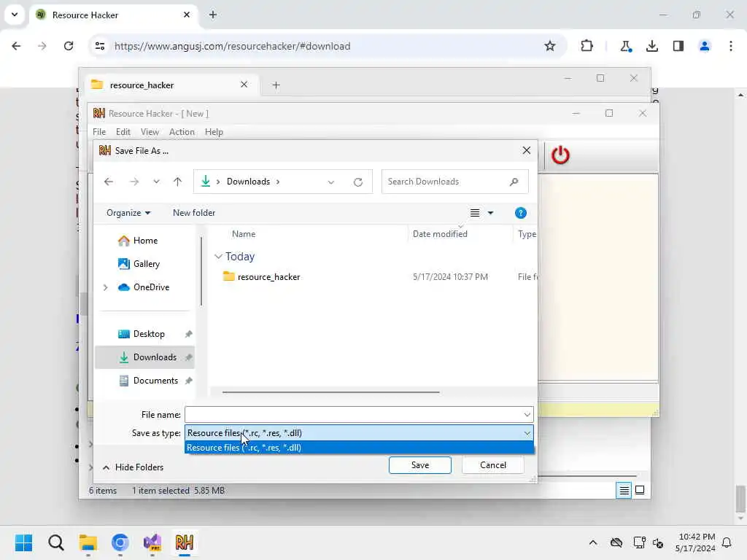The width and height of the screenshot is (747, 560).
Task: Open Chrome extensions puzzle icon
Action: [x=587, y=46]
